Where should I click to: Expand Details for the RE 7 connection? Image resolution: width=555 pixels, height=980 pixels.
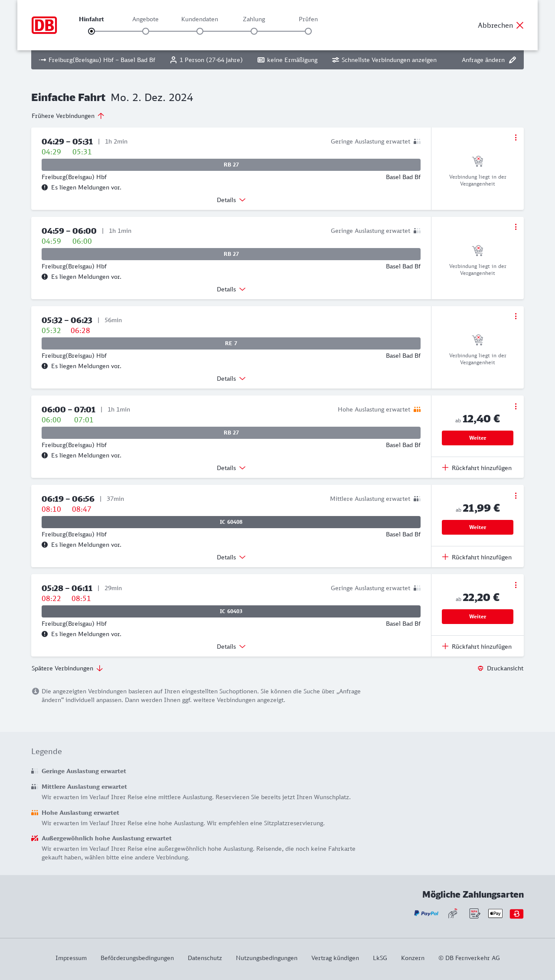tap(231, 379)
